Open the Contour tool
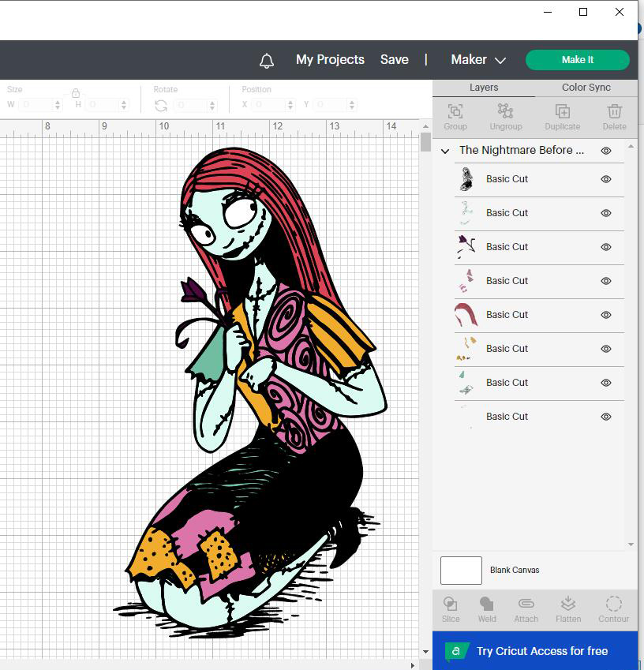Screen dimensions: 644x670 614,604
